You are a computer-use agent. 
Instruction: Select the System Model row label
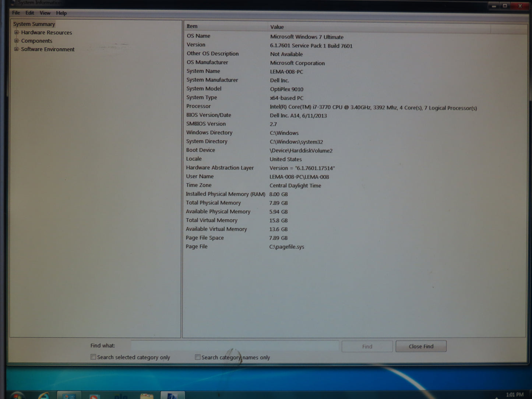(204, 89)
